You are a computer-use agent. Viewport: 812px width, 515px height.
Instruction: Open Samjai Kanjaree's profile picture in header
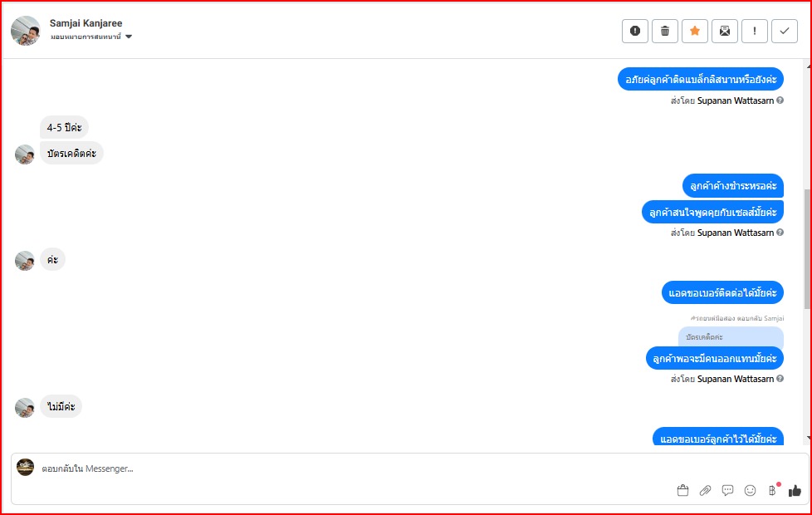coord(25,30)
